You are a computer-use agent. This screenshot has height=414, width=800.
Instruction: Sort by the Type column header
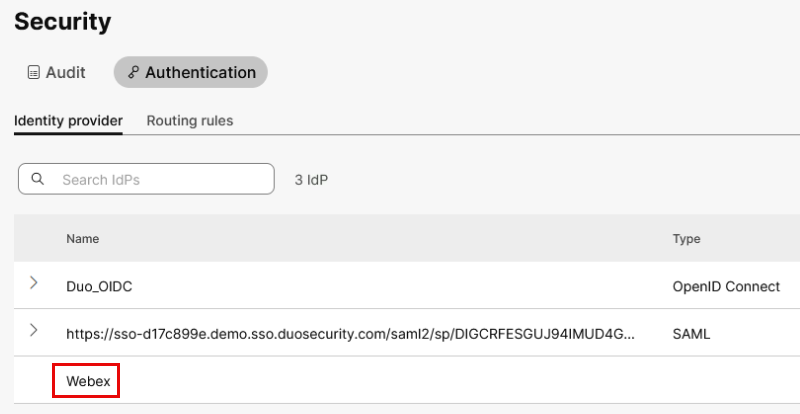point(686,239)
